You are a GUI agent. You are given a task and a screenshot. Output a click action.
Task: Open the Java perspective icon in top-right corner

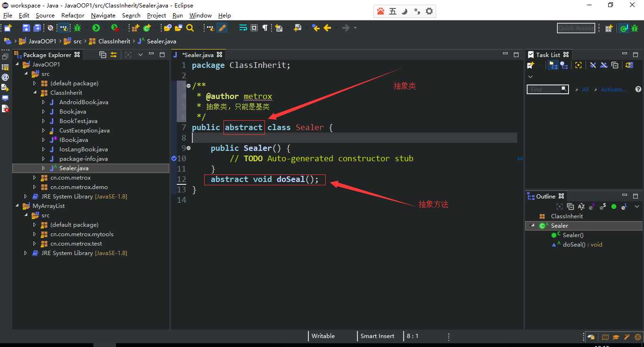click(x=624, y=28)
